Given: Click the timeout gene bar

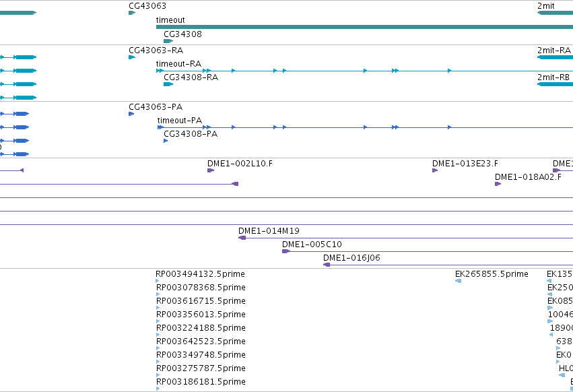Looking at the screenshot, I should coord(364,27).
